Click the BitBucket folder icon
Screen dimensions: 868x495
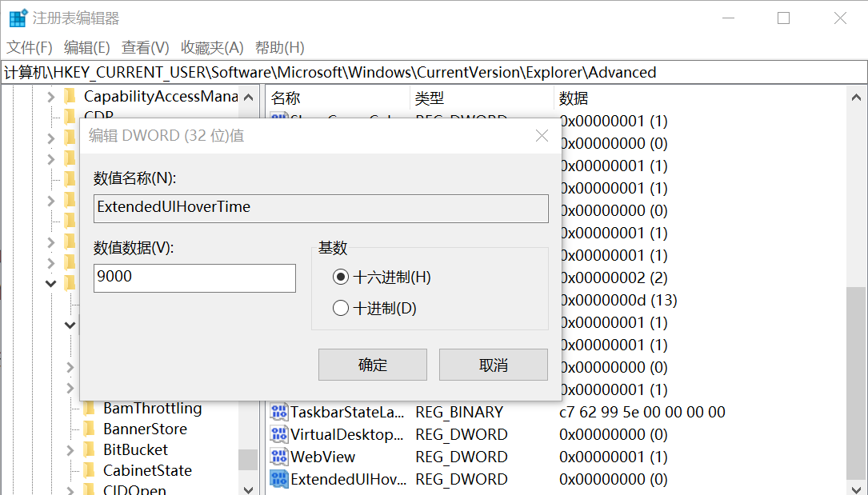[x=90, y=449]
